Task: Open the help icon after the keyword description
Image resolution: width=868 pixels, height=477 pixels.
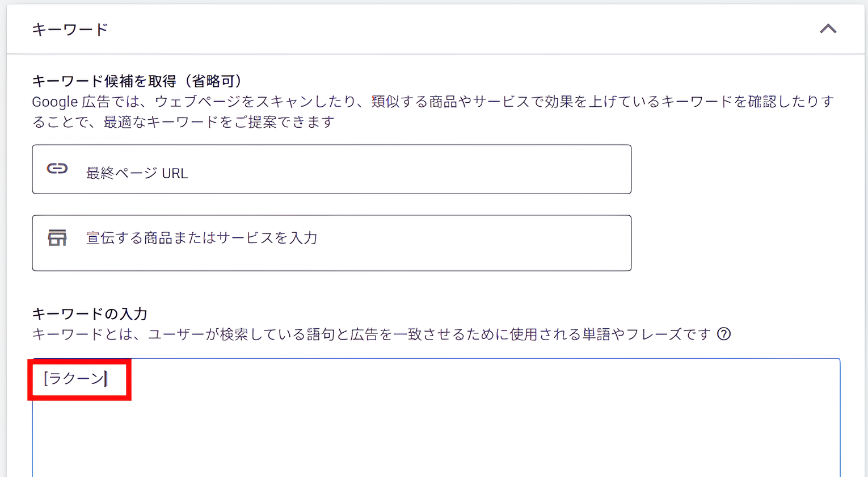Action: [x=724, y=334]
